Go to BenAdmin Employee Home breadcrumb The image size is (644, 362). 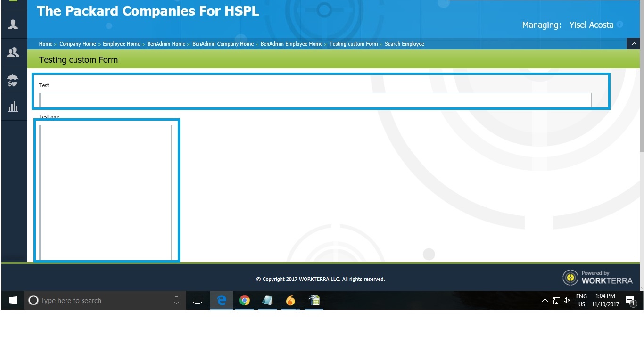point(291,44)
